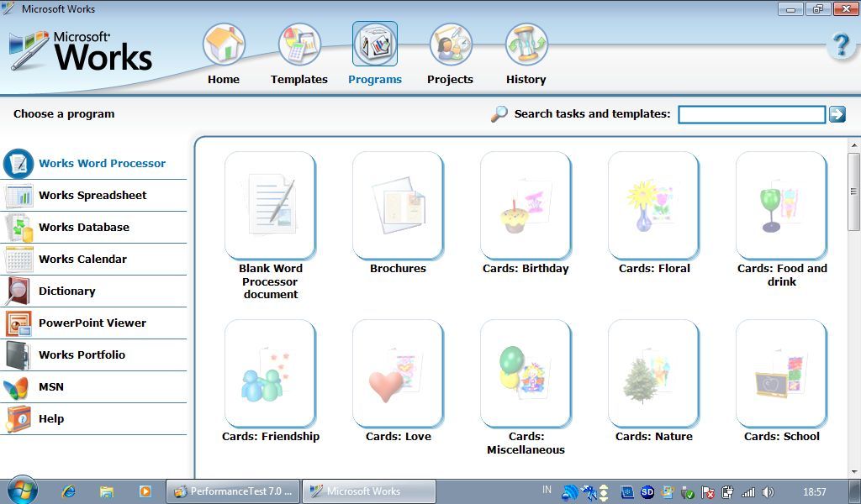
Task: Open Windows Explorer folder on taskbar
Action: pyautogui.click(x=107, y=491)
